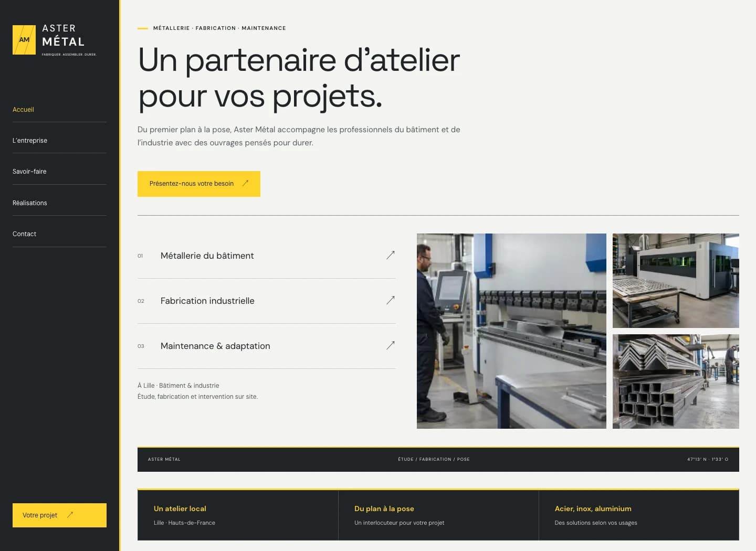The height and width of the screenshot is (551, 756).
Task: Click the Votre projet sidebar button
Action: pos(59,515)
